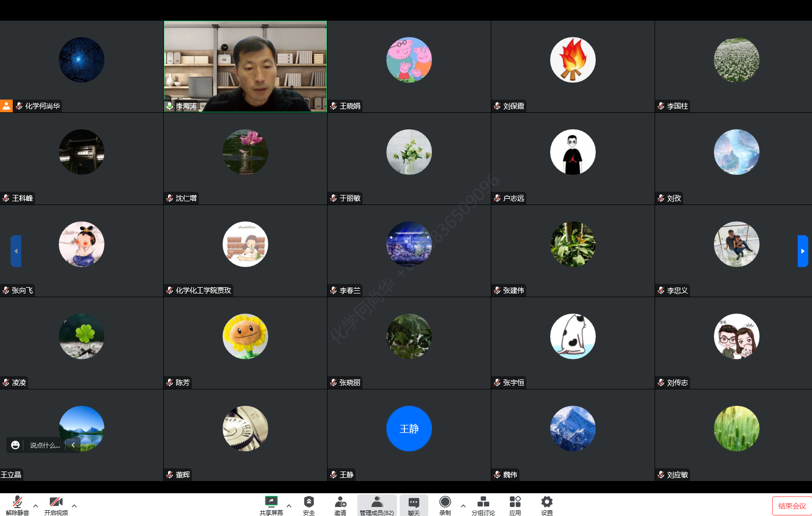This screenshot has width=812, height=516.
Task: Click the 说点什么 chat input box
Action: (x=45, y=446)
